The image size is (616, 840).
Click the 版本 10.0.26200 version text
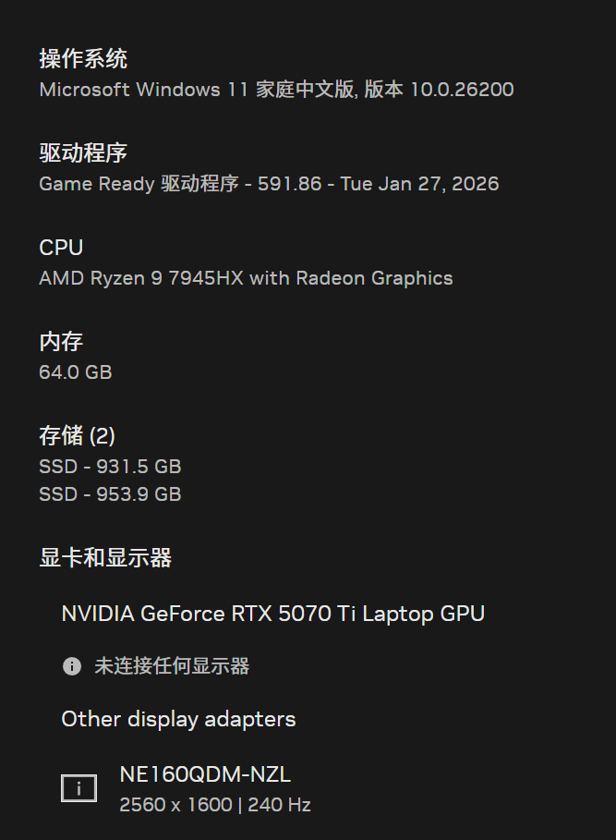[439, 90]
